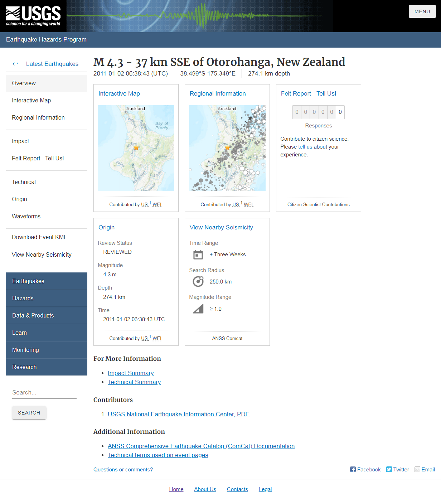
Task: Click the SEARCH button
Action: pos(29,413)
